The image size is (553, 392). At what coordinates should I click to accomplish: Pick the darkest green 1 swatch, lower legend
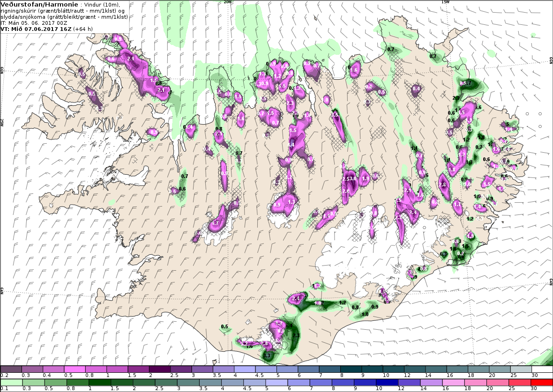(x=100, y=383)
